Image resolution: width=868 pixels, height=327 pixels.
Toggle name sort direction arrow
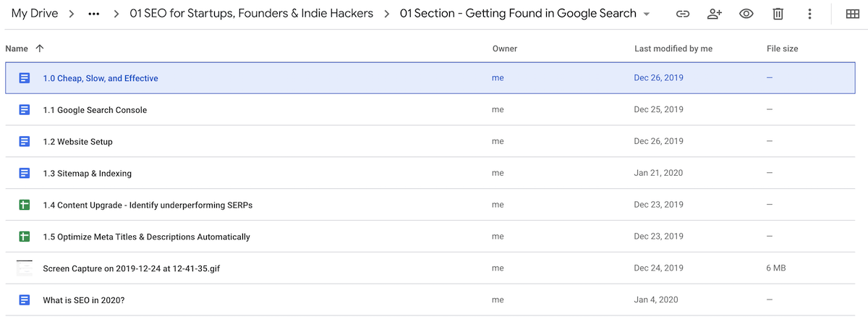39,48
